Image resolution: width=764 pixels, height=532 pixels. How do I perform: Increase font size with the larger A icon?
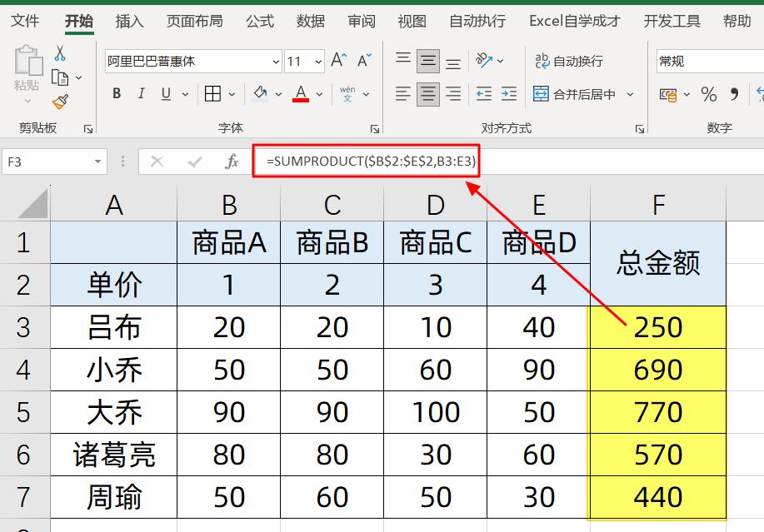click(x=337, y=60)
